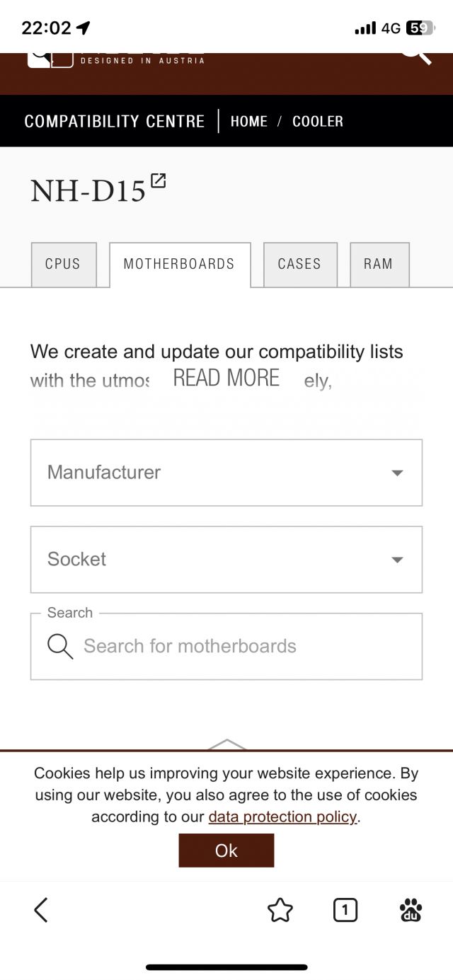Click the upward chevron above the cookie banner

(226, 744)
